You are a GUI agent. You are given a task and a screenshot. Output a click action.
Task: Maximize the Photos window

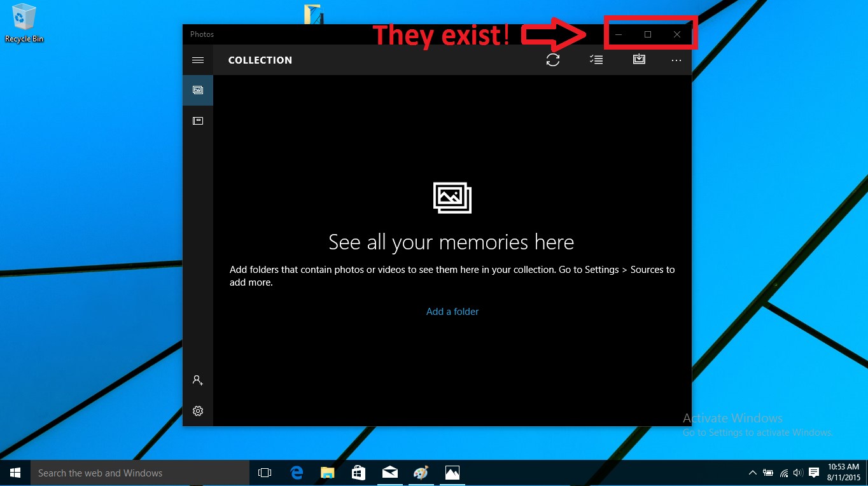tap(648, 34)
